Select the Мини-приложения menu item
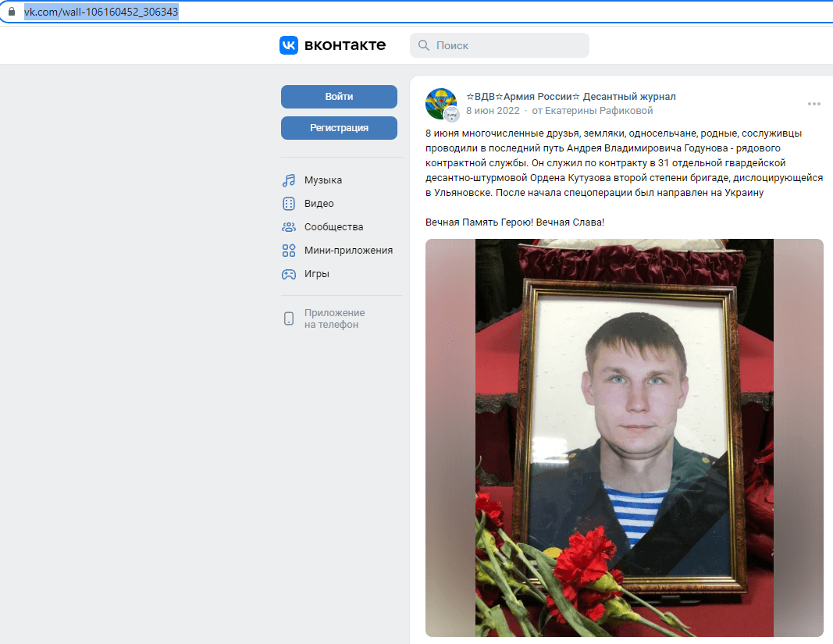The image size is (833, 644). pos(348,251)
